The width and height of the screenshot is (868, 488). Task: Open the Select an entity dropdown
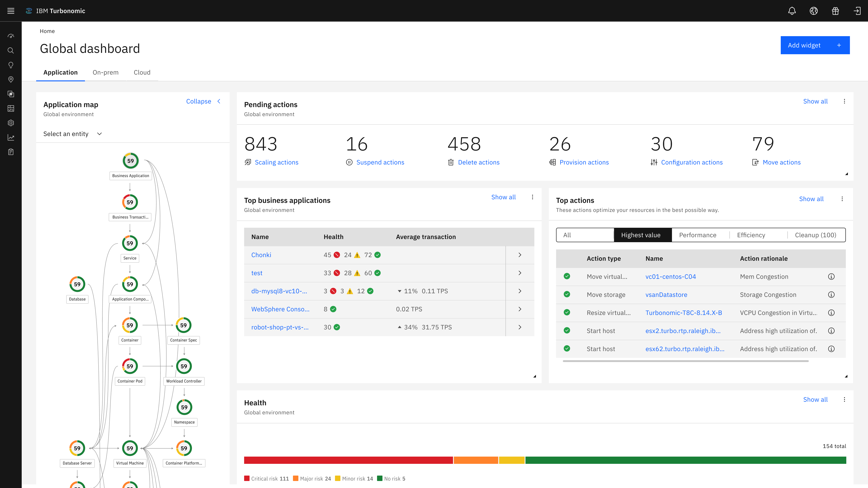(72, 134)
